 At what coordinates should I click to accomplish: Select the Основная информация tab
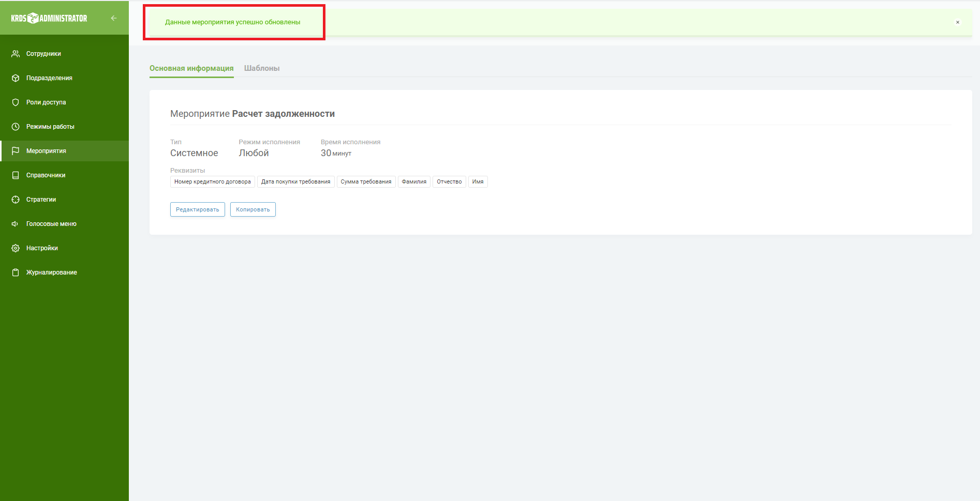point(191,68)
